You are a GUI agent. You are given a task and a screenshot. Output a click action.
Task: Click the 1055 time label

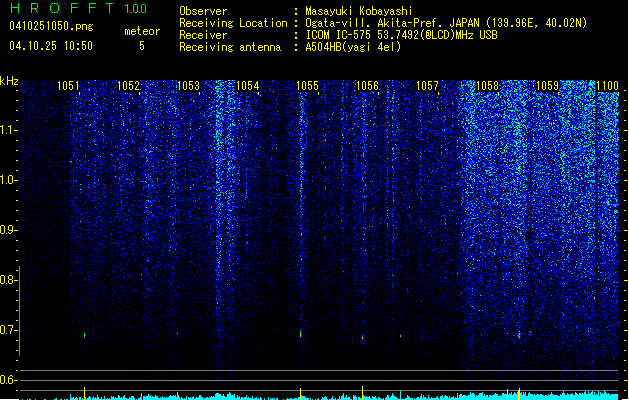[x=308, y=86]
